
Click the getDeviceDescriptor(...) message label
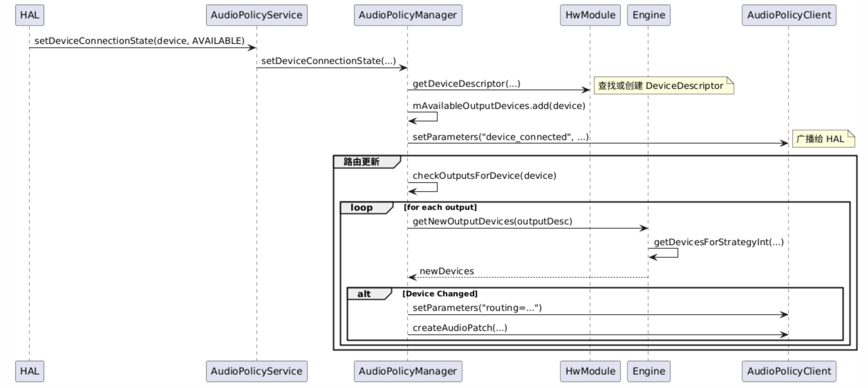pyautogui.click(x=466, y=84)
